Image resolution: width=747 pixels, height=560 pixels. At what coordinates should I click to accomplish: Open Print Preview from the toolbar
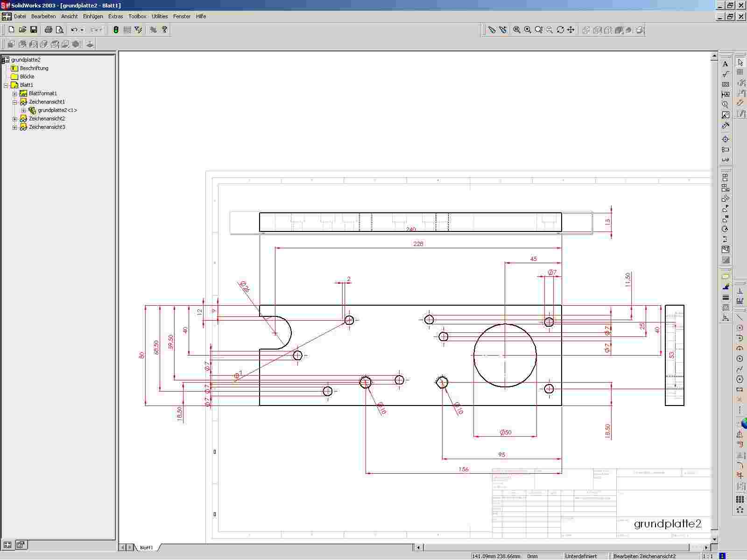(60, 29)
